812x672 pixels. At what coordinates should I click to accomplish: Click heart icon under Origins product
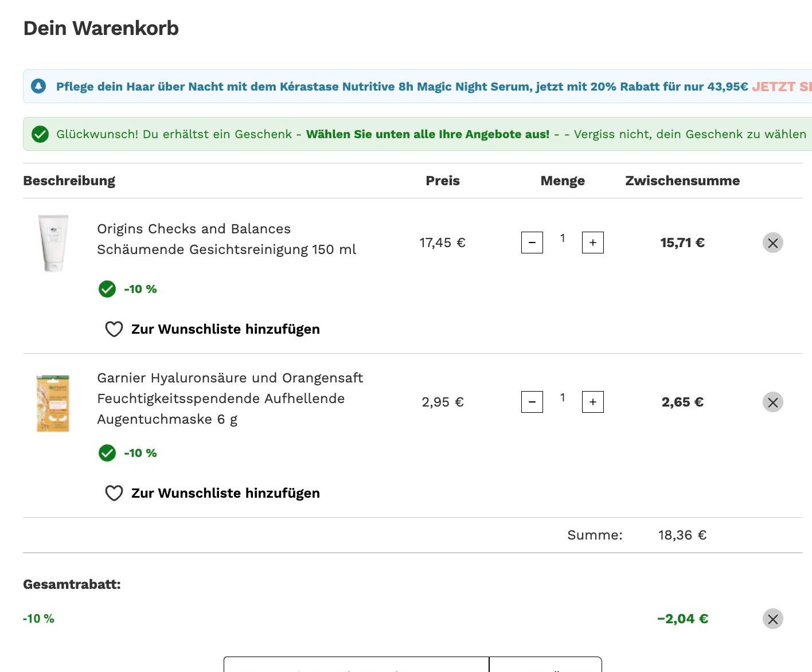coord(114,329)
